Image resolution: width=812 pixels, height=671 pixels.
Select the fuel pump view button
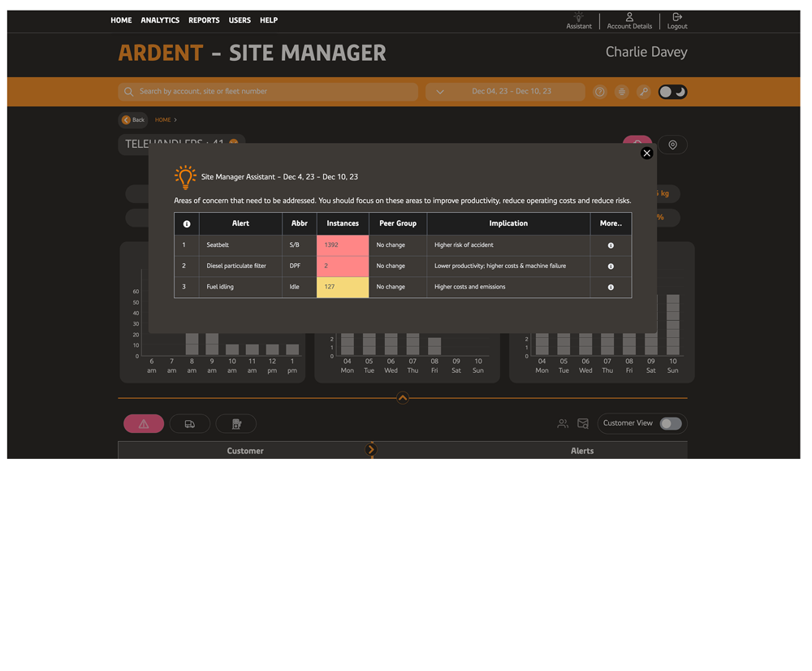(x=236, y=424)
